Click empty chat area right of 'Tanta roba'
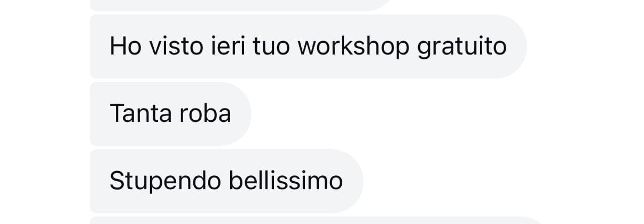Image resolution: width=644 pixels, height=224 pixels. (x=427, y=114)
